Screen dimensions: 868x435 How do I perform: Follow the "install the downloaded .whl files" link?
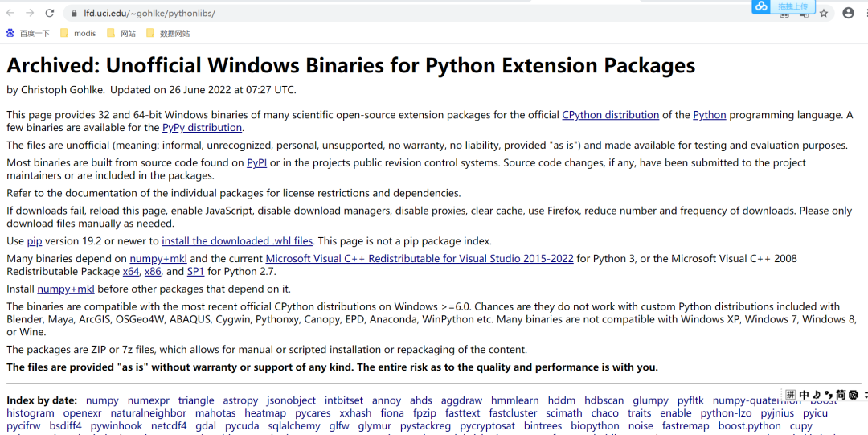(x=237, y=241)
